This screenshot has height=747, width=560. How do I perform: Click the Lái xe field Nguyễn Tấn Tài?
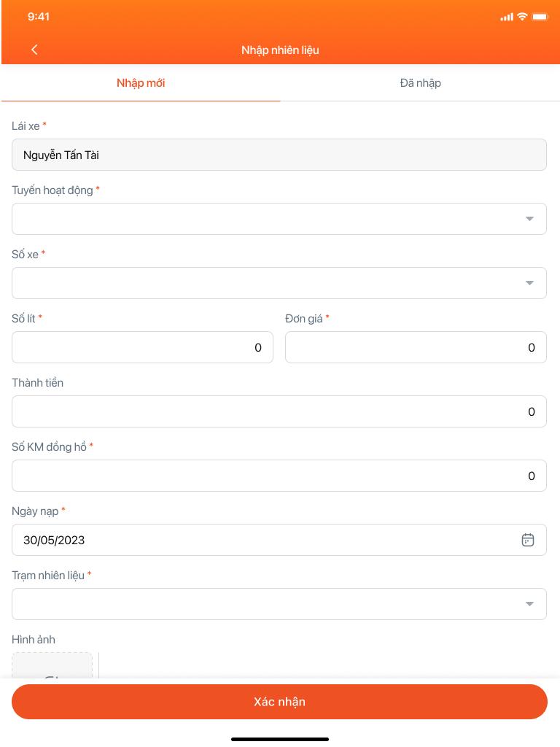[x=279, y=155]
